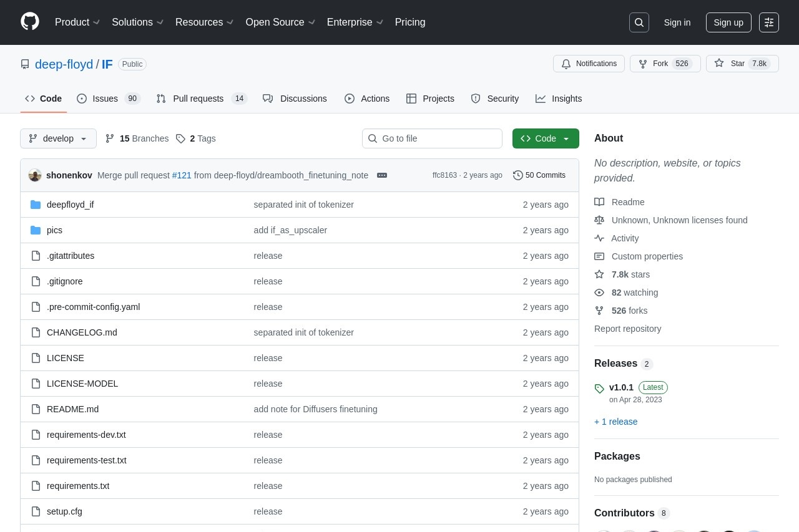Viewport: 799px width, 532px height.
Task: Click the star icon beside 7.8k stars
Action: [x=599, y=274]
